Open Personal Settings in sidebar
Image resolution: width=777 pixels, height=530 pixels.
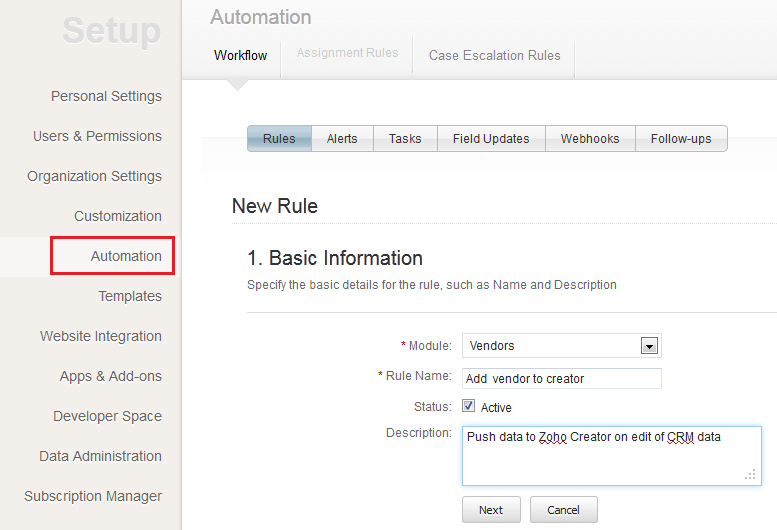(x=106, y=96)
